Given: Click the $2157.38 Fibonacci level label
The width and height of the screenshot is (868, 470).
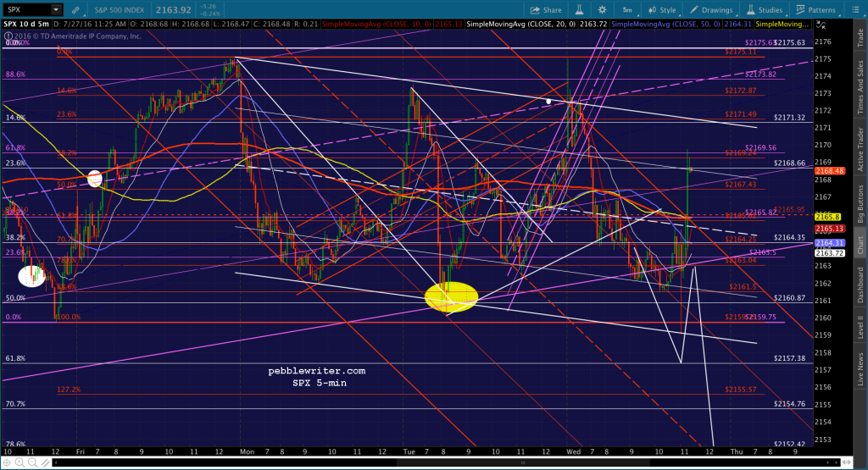Looking at the screenshot, I should tap(789, 358).
